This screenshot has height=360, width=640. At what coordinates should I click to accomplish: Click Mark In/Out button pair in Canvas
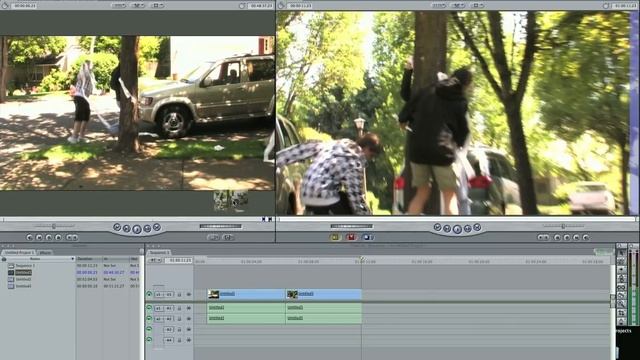tap(543, 237)
